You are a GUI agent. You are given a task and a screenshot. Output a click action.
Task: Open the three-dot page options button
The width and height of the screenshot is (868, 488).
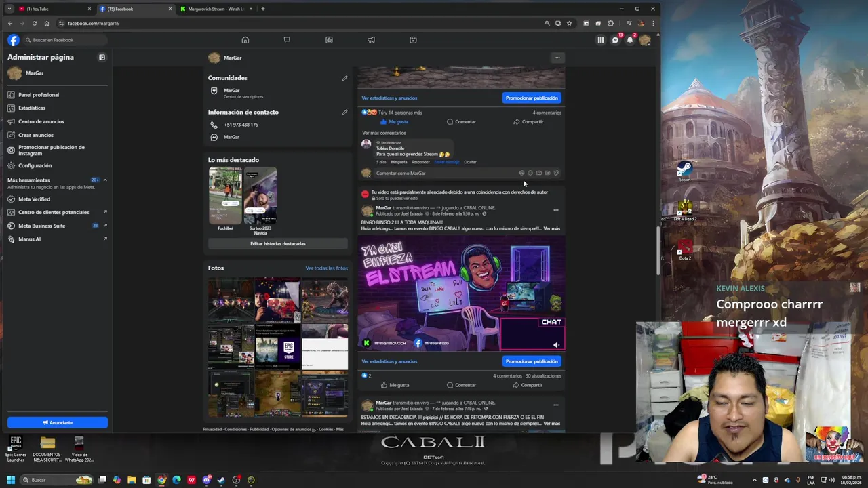coord(557,58)
